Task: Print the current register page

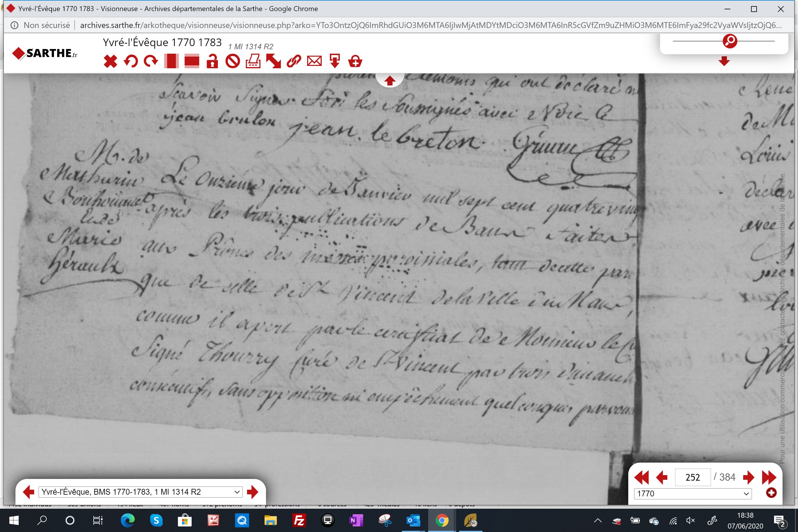Action: [253, 62]
